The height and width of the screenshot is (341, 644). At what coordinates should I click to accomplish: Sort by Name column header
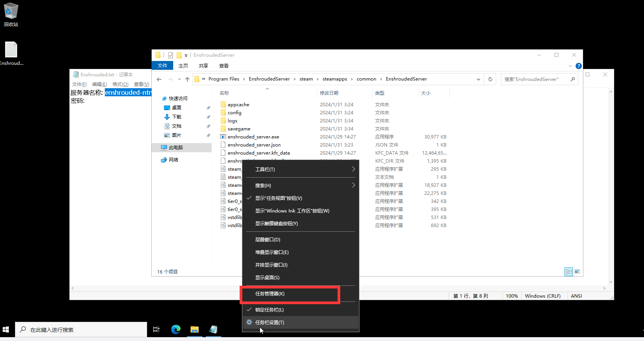click(x=267, y=93)
